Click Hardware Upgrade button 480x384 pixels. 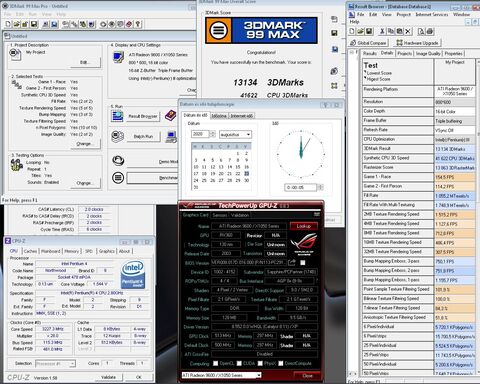pos(417,43)
